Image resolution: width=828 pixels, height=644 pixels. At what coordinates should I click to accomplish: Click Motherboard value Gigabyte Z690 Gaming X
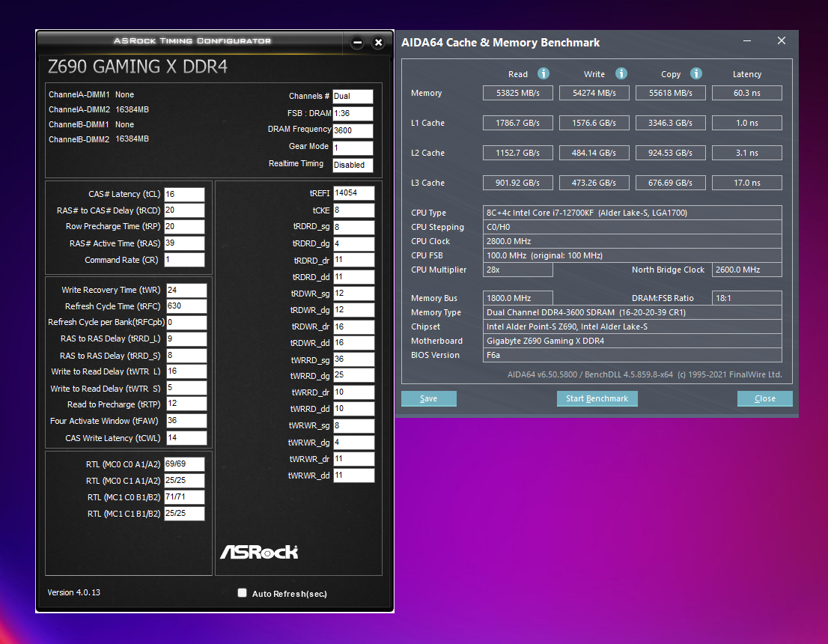(632, 341)
